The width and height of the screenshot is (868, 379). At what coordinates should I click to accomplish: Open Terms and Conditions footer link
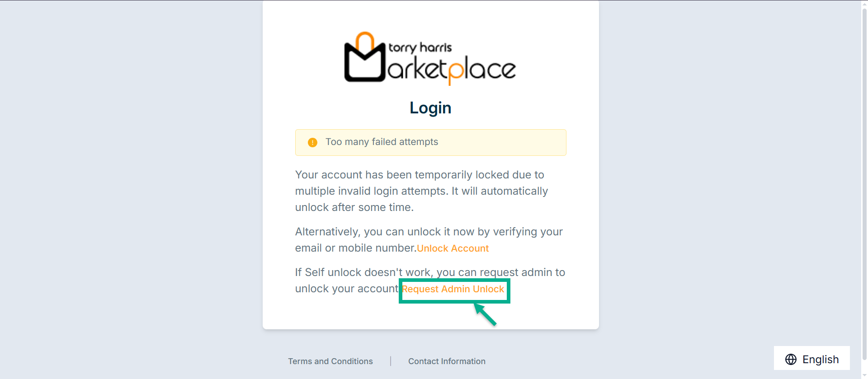330,361
